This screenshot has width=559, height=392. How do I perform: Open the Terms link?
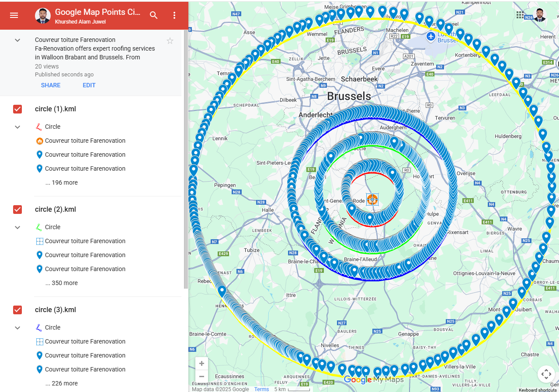coord(261,389)
